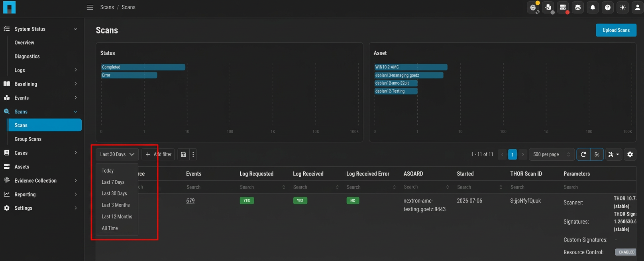
Task: Click the Baselining book icon
Action: tap(7, 84)
